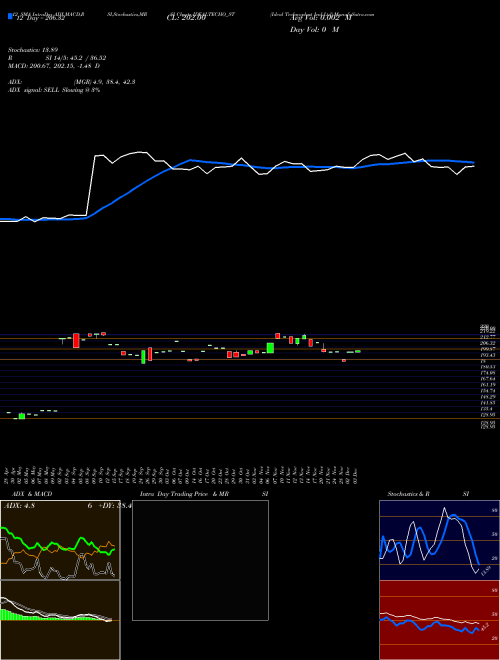This screenshot has height=660, width=500.
Task: Click the 141.85 price level on axis
Action: click(x=488, y=402)
